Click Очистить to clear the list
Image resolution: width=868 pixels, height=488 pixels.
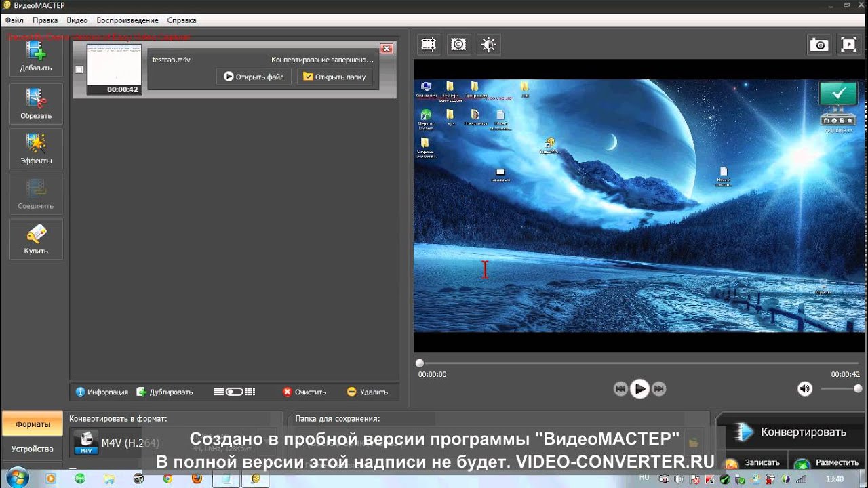coord(304,392)
